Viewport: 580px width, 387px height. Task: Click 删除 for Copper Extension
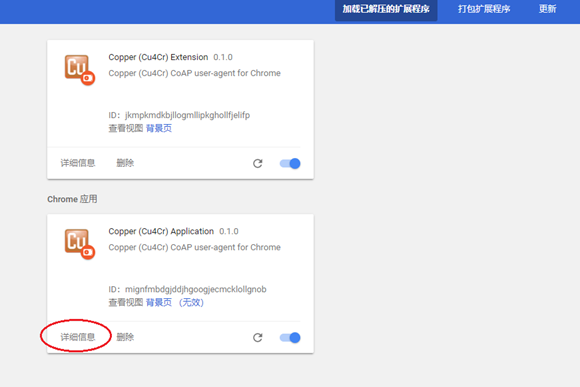(x=125, y=163)
